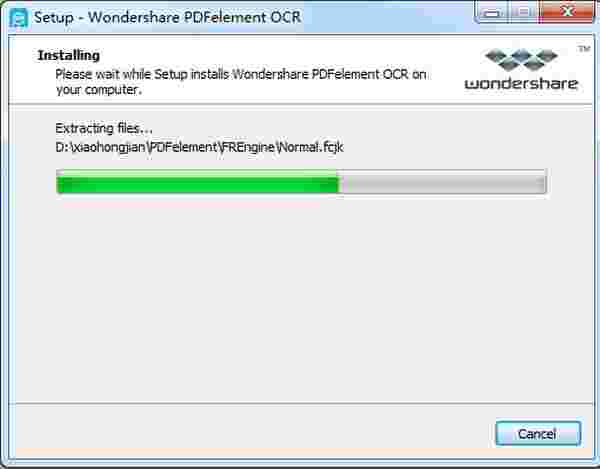Click the gray unfilled part of the progress bar
Screen dimensions: 600x469
(443, 182)
